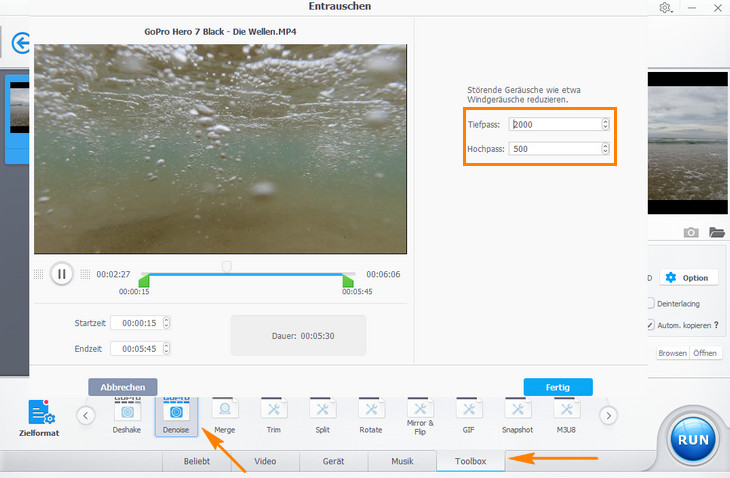This screenshot has width=730, height=478.
Task: Click the underwater video preview area
Action: point(220,149)
